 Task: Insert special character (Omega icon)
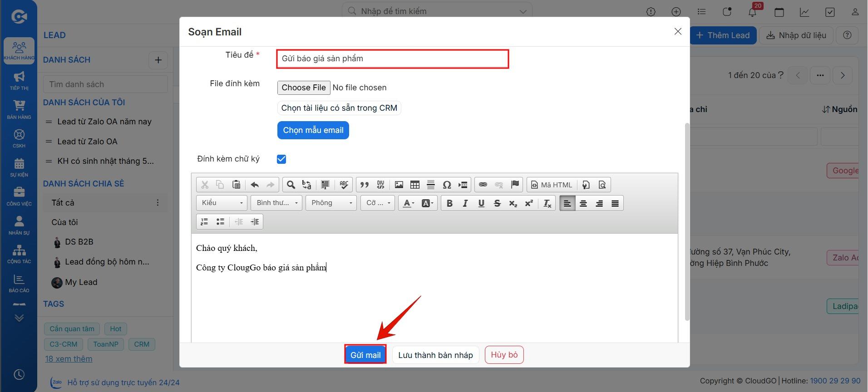point(447,185)
